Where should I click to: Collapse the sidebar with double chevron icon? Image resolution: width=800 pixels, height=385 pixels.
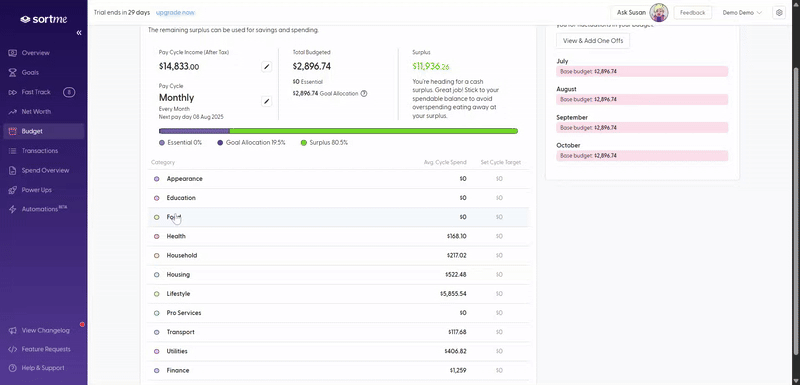pyautogui.click(x=79, y=33)
